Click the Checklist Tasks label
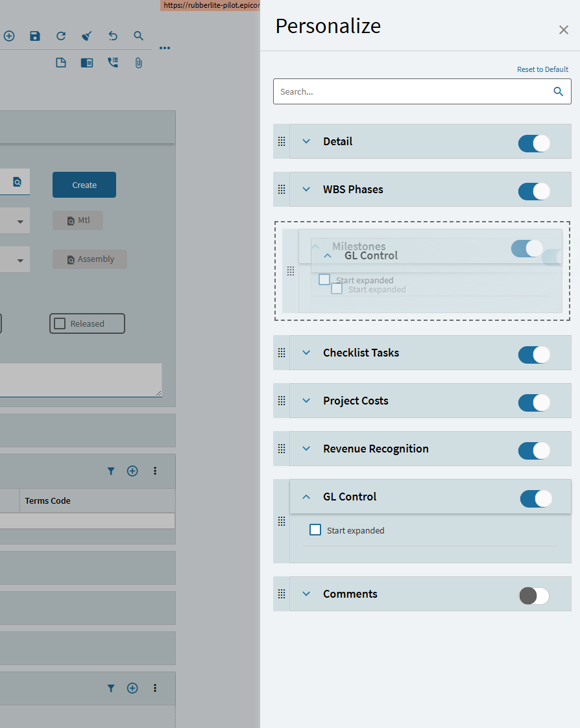 coord(361,353)
